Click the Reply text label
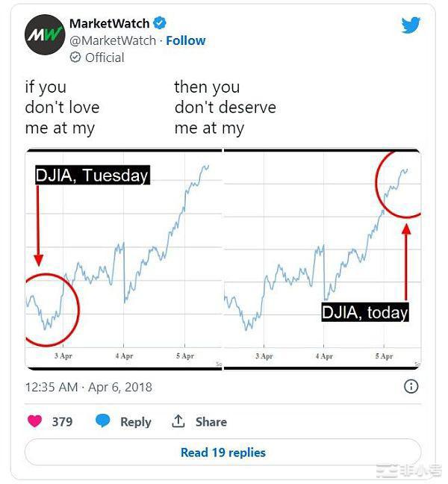This screenshot has height=484, width=448. pyautogui.click(x=136, y=422)
